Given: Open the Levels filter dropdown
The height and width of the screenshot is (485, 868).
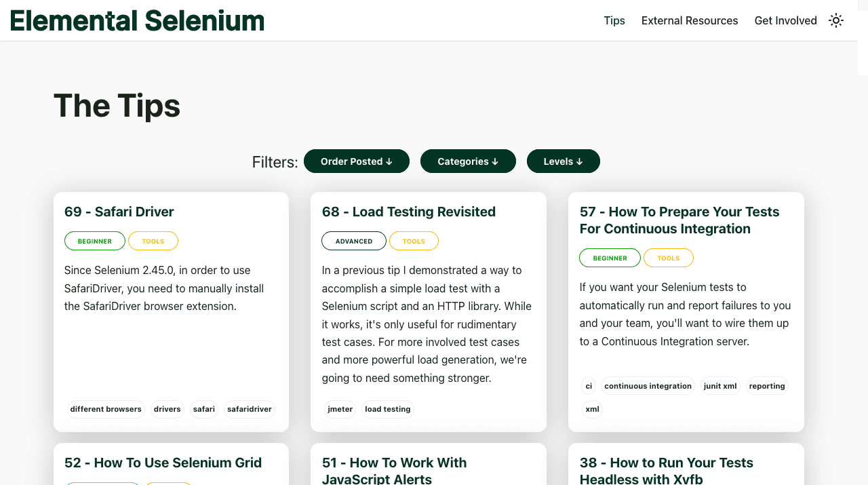Looking at the screenshot, I should [x=564, y=161].
